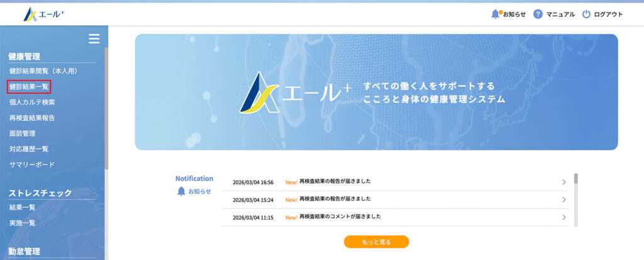Click the large エール+ logo on banner
Image resolution: width=644 pixels, height=260 pixels.
tap(260, 93)
